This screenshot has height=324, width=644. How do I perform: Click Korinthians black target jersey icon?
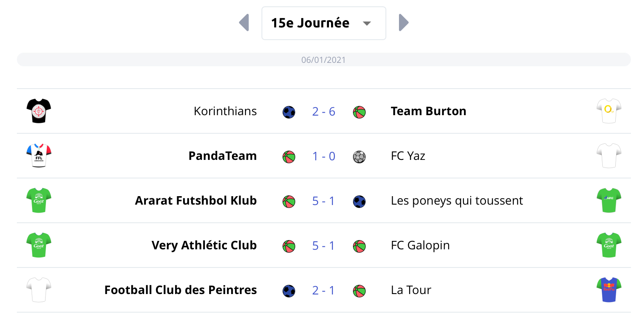[38, 111]
